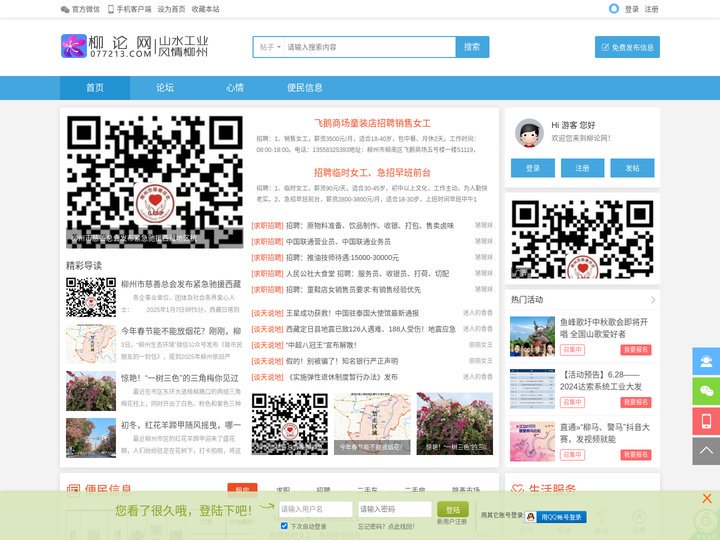Open headline 招聘临时女工、急招早班前台
Screen dimensions: 720x540
pos(372,173)
